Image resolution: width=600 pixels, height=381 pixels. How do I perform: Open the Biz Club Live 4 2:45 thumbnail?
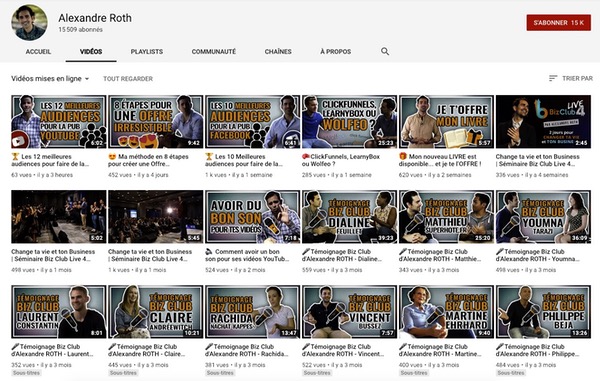pyautogui.click(x=543, y=122)
